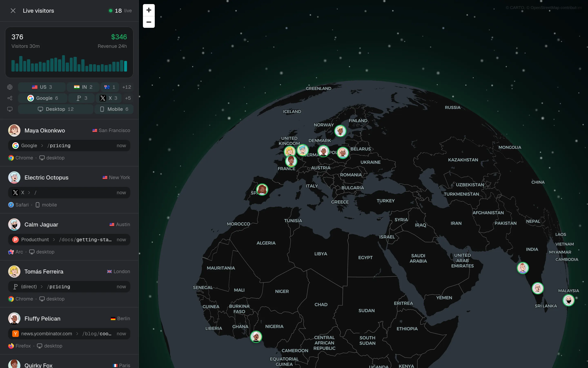Open Maya's Google to /pricing path
The height and width of the screenshot is (368, 588).
tap(69, 146)
